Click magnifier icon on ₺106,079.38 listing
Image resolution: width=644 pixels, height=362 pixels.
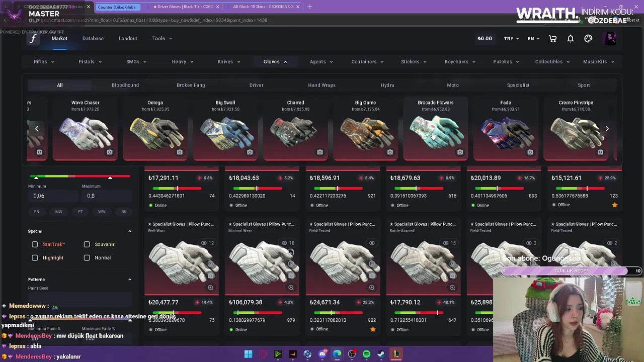click(291, 288)
